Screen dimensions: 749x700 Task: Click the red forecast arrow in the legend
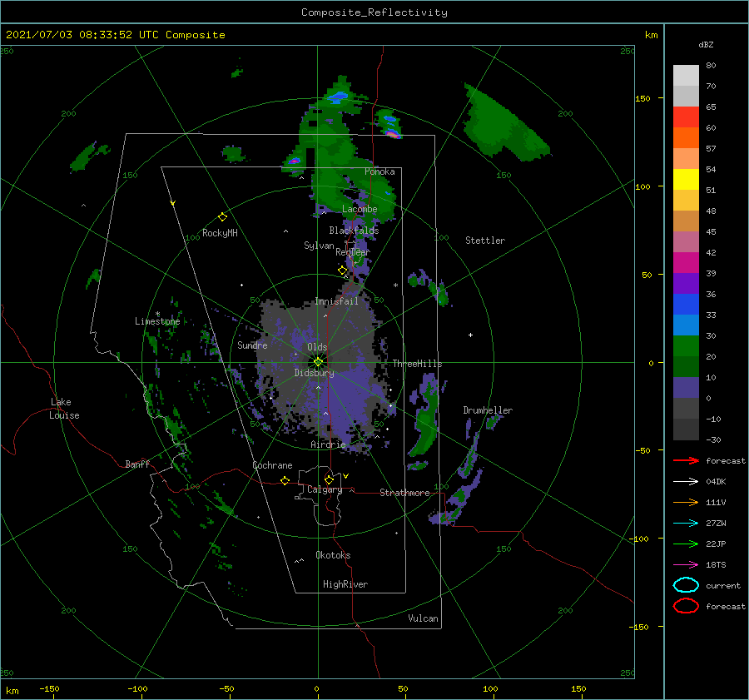(x=686, y=460)
